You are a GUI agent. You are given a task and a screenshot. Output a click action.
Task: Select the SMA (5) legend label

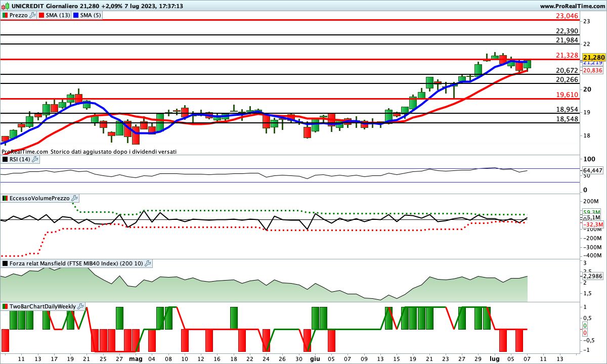pyautogui.click(x=91, y=15)
